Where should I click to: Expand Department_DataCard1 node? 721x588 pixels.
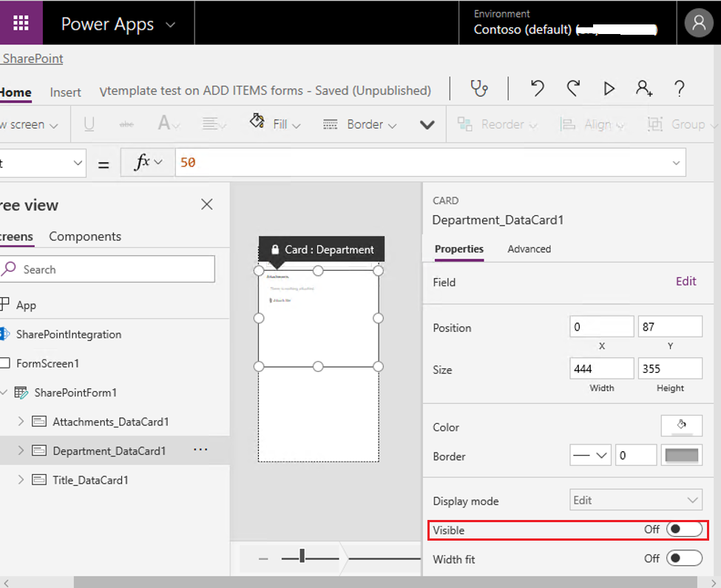(21, 450)
